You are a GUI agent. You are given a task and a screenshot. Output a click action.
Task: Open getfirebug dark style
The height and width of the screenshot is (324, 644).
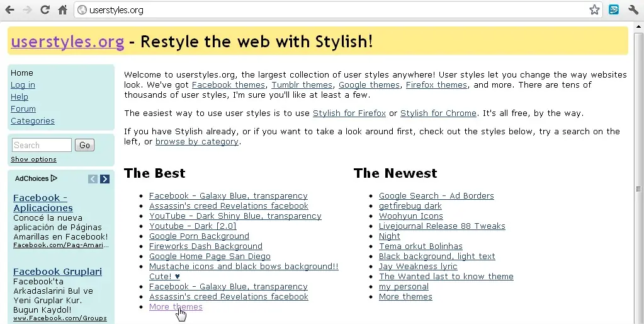tap(410, 205)
